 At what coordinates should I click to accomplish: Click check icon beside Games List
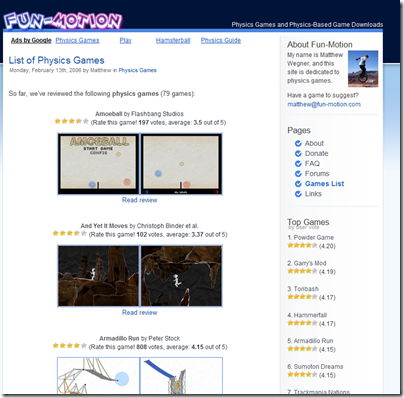298,184
